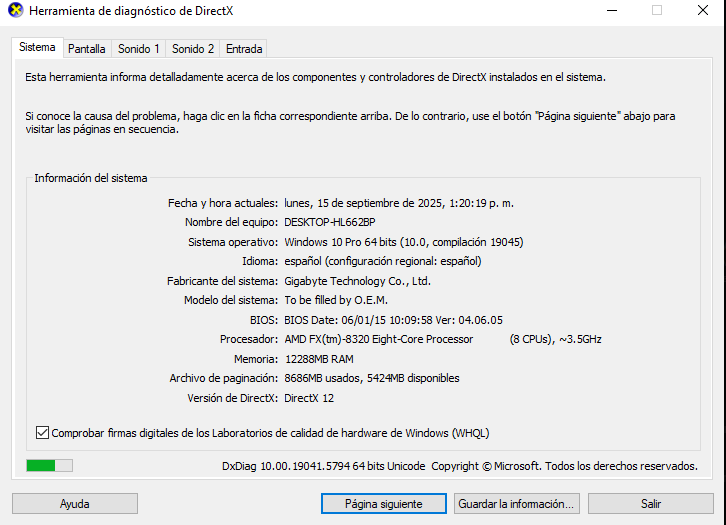Click the 12288MB RAM memory value
This screenshot has height=525, width=726.
pos(319,359)
